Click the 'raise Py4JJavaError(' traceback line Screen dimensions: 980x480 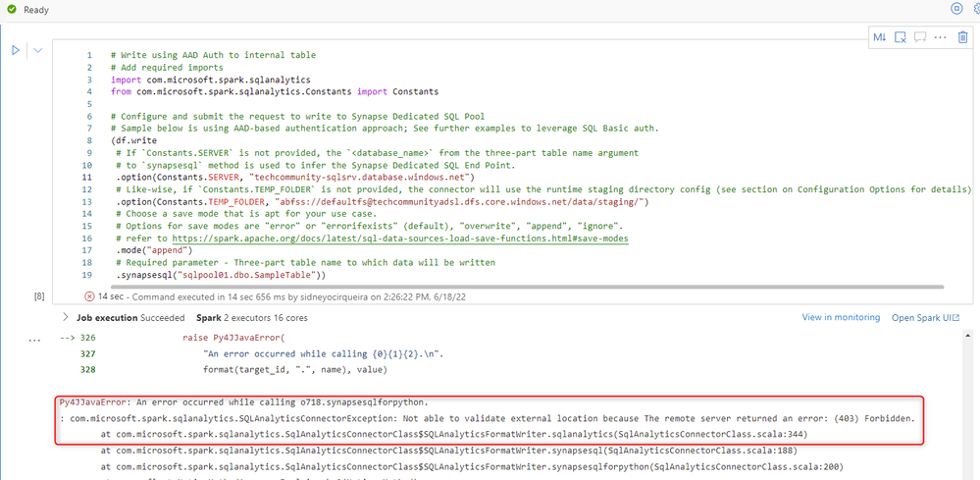pos(233,338)
